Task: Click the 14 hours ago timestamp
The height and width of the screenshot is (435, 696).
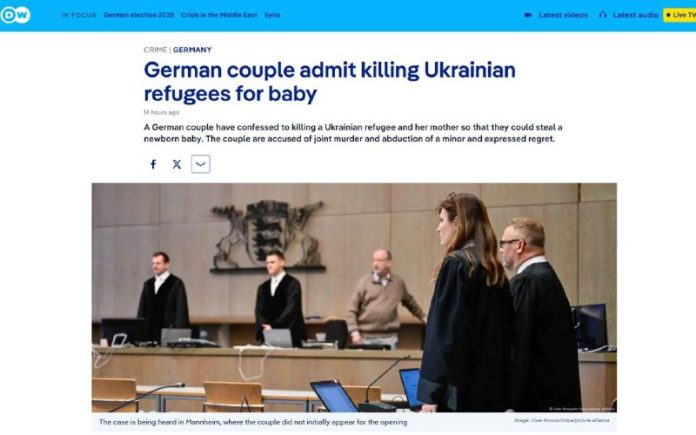Action: point(162,112)
